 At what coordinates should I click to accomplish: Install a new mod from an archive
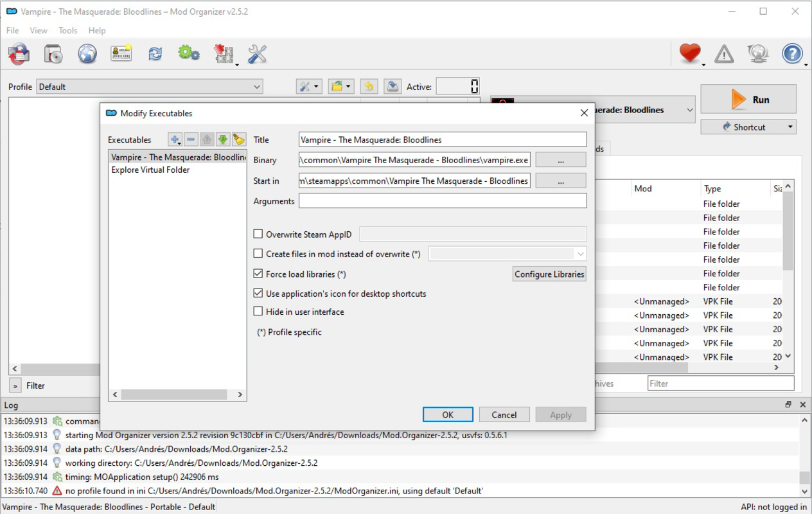54,54
